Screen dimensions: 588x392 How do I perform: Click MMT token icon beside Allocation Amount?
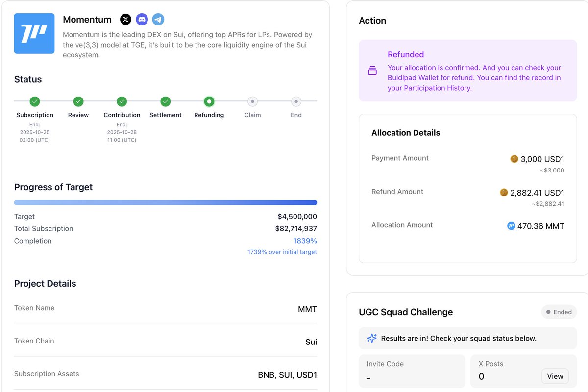click(x=511, y=226)
